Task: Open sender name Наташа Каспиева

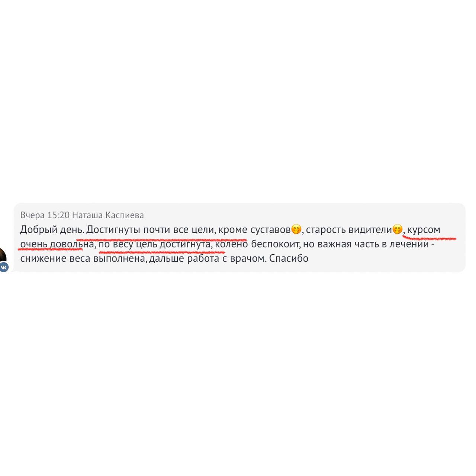Action: click(108, 215)
